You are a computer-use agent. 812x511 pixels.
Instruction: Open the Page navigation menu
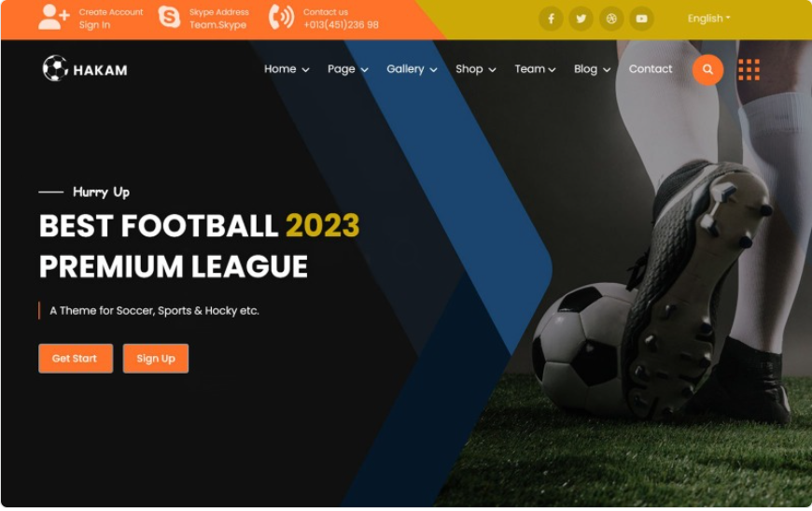click(x=347, y=69)
